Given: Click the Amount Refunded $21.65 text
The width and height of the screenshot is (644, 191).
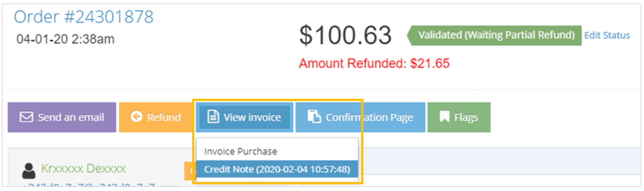Looking at the screenshot, I should click(374, 64).
